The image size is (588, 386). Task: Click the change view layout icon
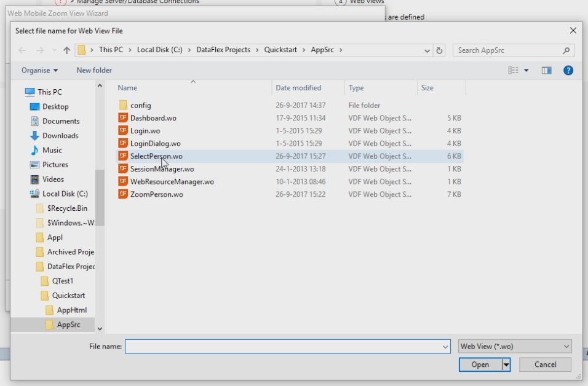514,71
